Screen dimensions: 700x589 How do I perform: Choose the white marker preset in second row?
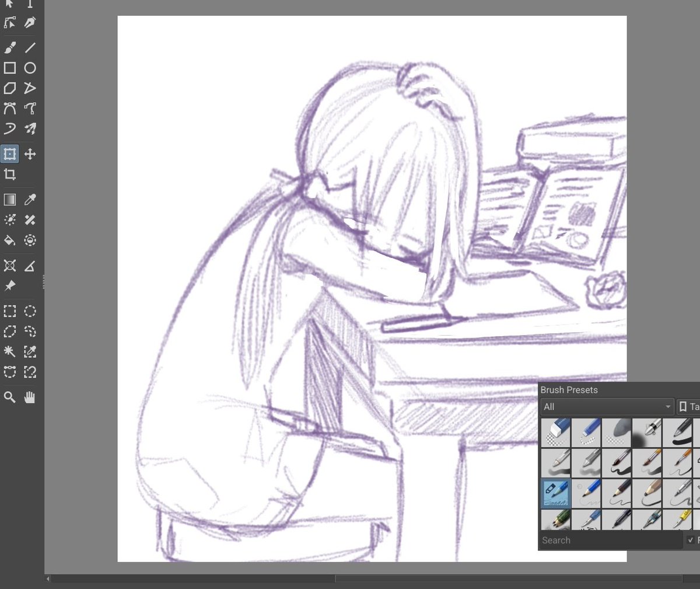556,463
